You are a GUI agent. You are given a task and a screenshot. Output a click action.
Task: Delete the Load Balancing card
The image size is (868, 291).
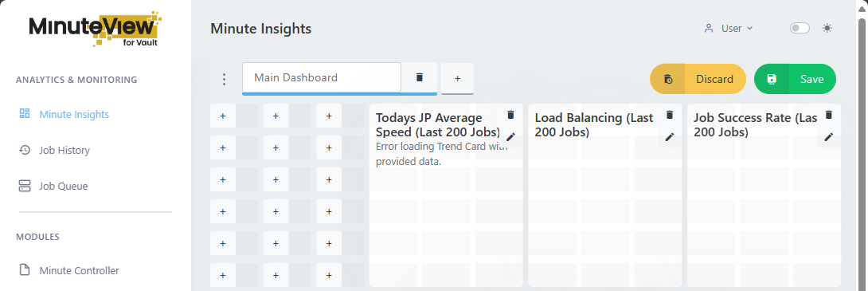point(670,115)
